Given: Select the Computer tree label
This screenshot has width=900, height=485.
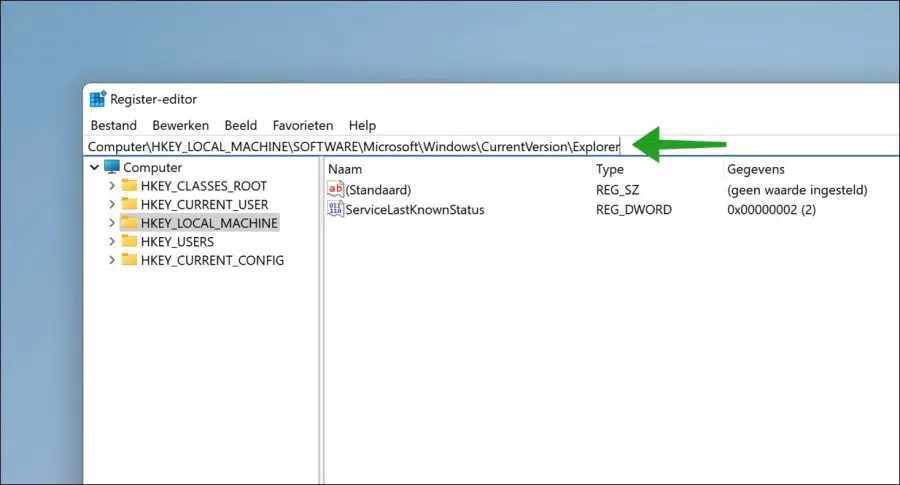Looking at the screenshot, I should [153, 168].
